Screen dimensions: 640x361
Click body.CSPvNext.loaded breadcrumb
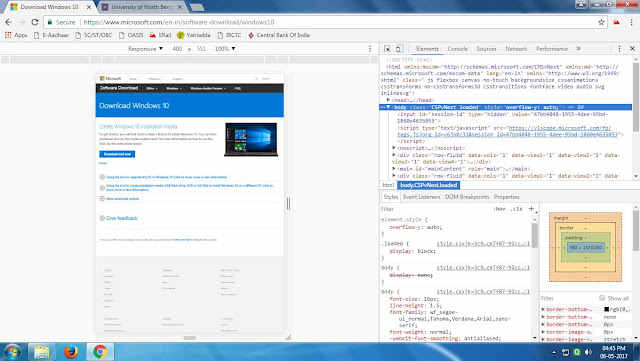pyautogui.click(x=428, y=185)
